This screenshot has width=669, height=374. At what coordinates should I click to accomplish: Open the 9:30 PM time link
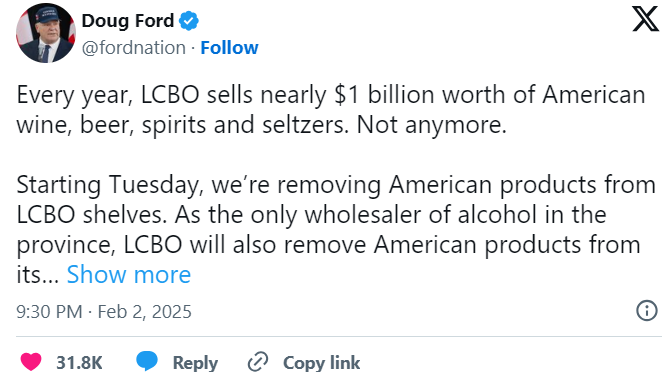(x=49, y=312)
